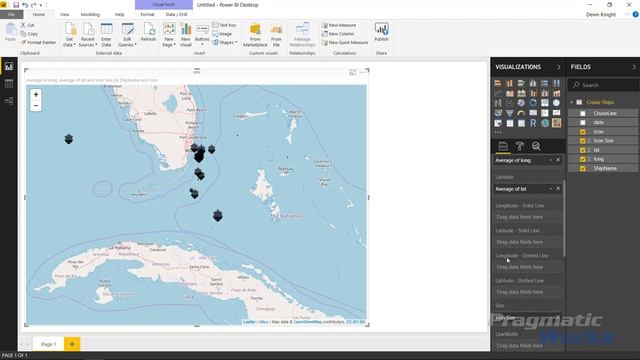Open the Help ribbon tab

119,14
